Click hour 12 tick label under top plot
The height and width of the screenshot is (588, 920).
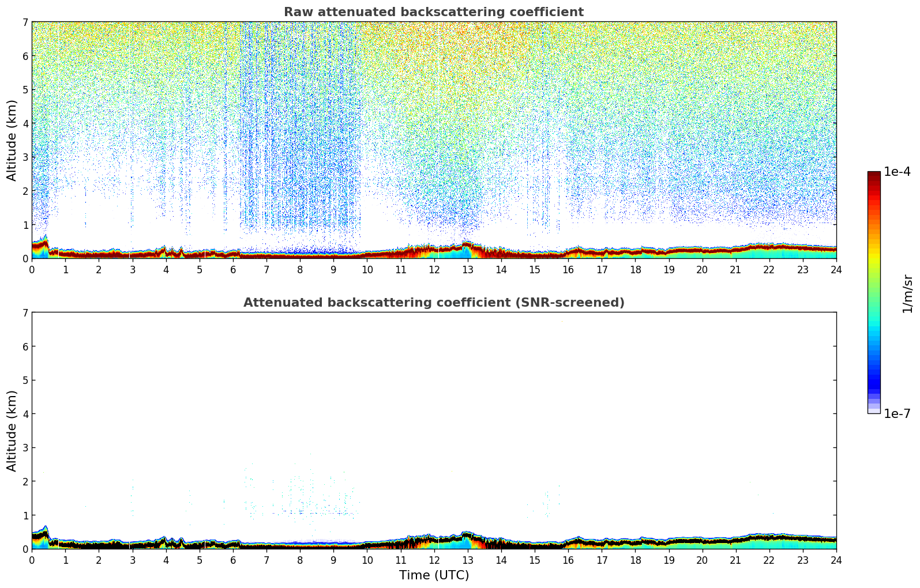(x=434, y=270)
